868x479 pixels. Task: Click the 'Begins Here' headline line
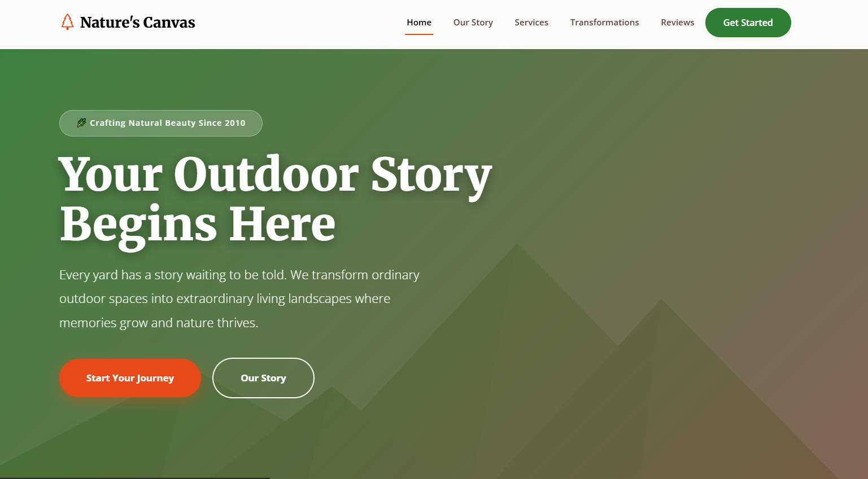[x=198, y=225]
